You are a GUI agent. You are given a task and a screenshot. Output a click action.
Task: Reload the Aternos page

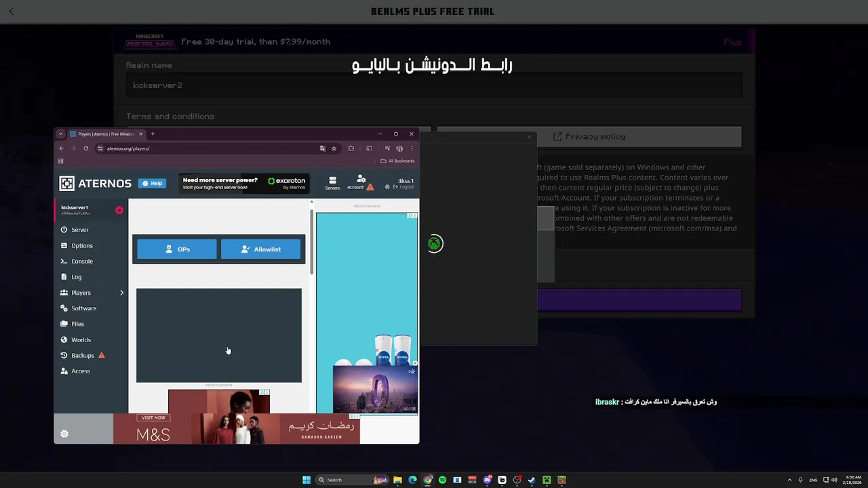pos(85,148)
